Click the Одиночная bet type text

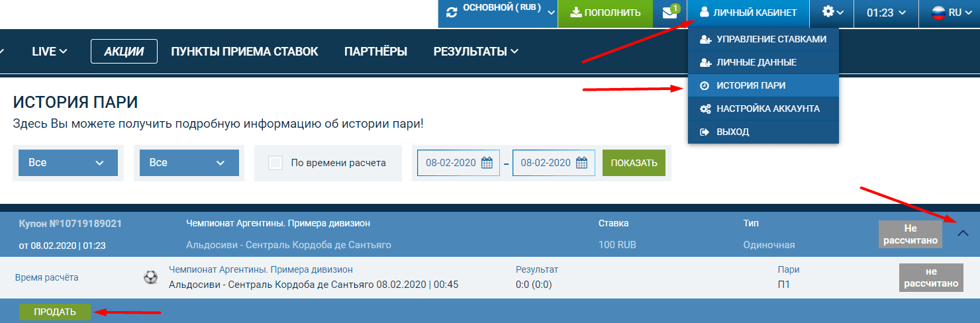pyautogui.click(x=769, y=245)
